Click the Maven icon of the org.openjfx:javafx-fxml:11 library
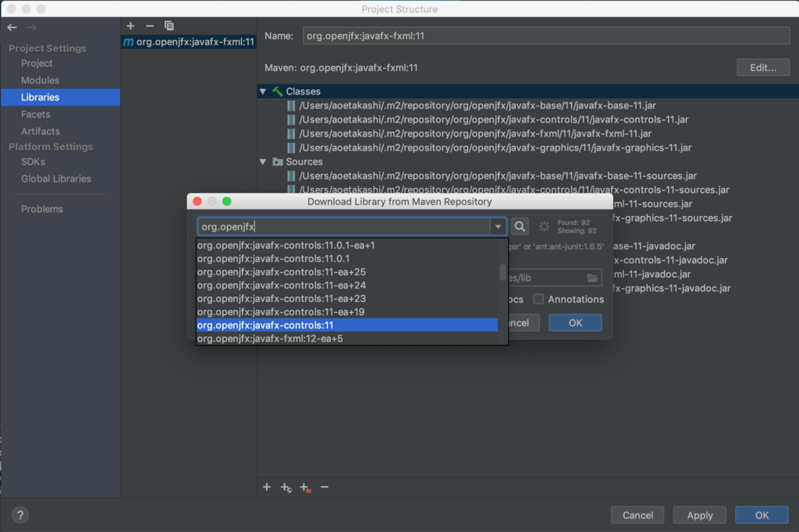799x532 pixels. [x=129, y=42]
